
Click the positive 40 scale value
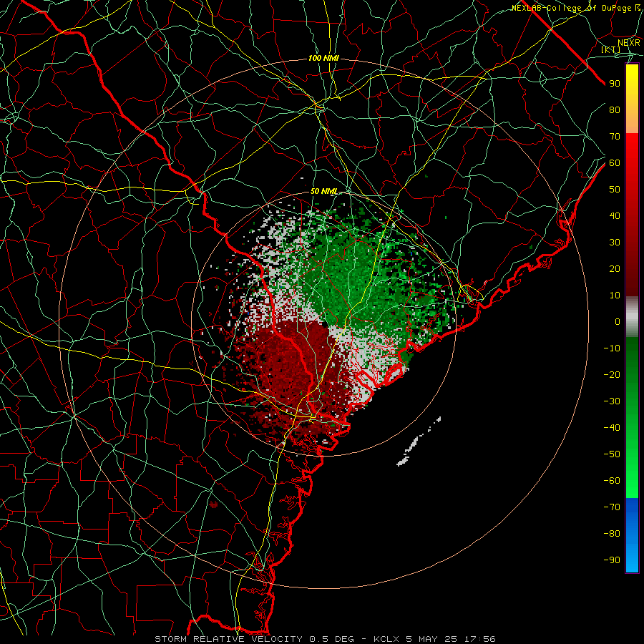click(x=615, y=215)
